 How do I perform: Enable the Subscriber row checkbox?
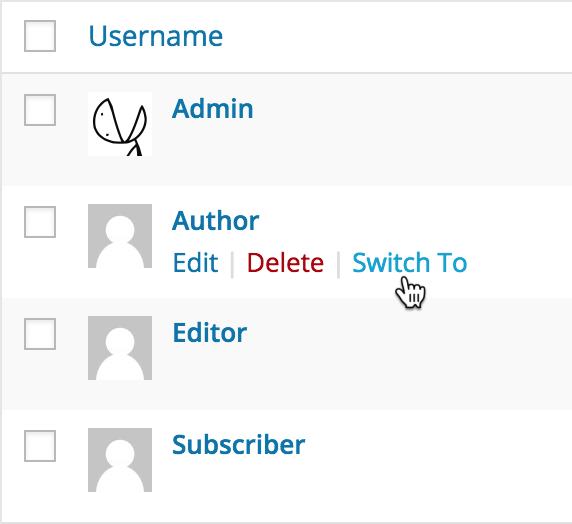(x=40, y=446)
